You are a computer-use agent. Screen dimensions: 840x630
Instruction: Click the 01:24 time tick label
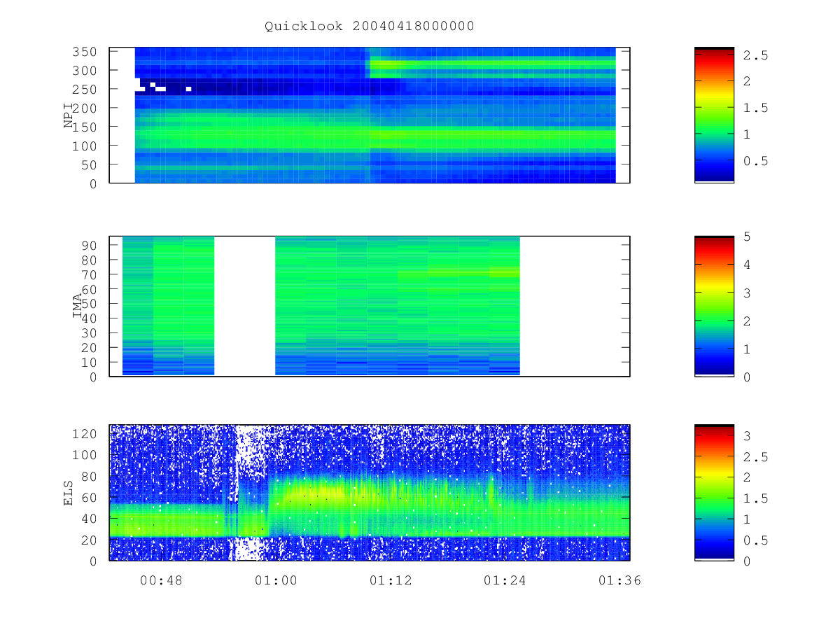point(505,580)
